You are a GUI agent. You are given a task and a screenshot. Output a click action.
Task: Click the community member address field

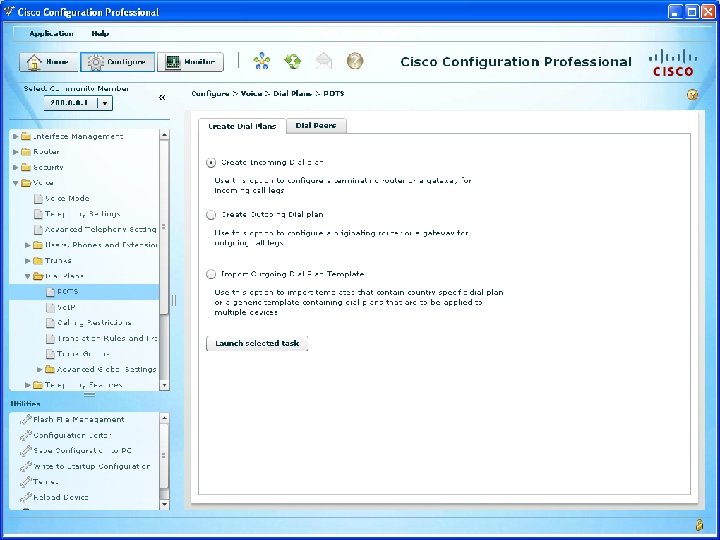click(71, 103)
